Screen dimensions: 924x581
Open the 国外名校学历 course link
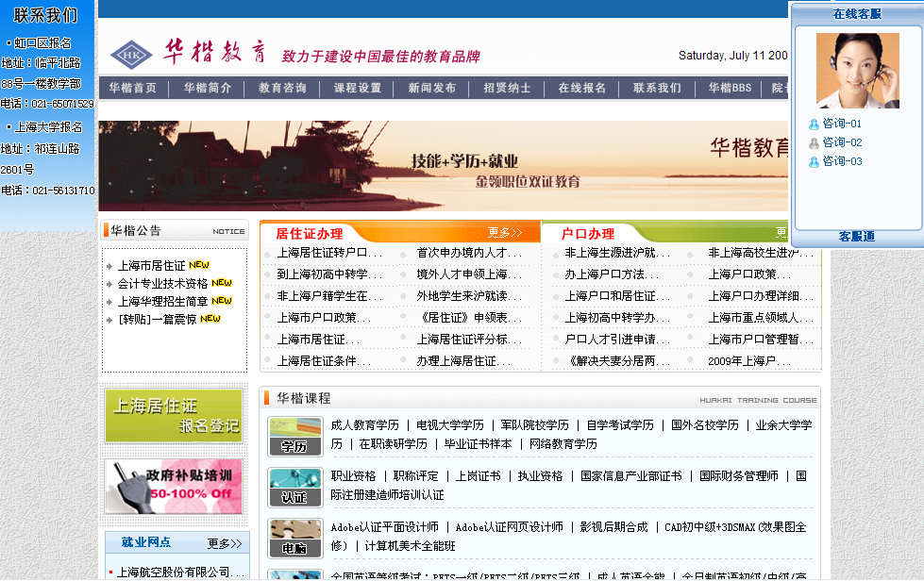pos(705,425)
